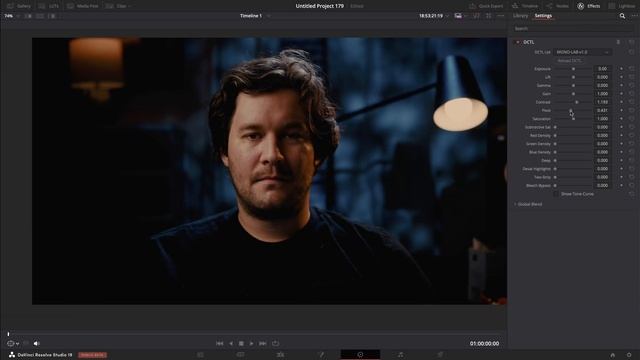Open the Timeline 1 name dropdown
640x360 pixels.
[x=255, y=16]
